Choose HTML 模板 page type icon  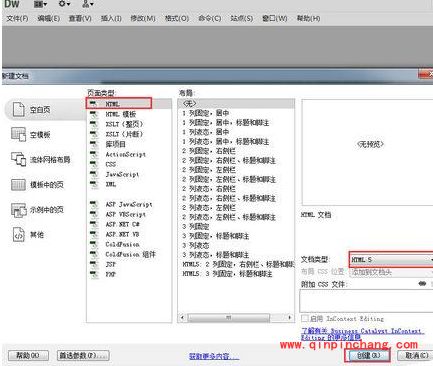pyautogui.click(x=94, y=114)
